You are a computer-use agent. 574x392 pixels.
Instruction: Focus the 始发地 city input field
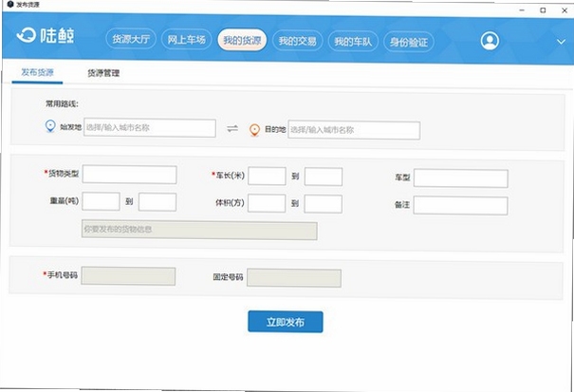pos(150,128)
